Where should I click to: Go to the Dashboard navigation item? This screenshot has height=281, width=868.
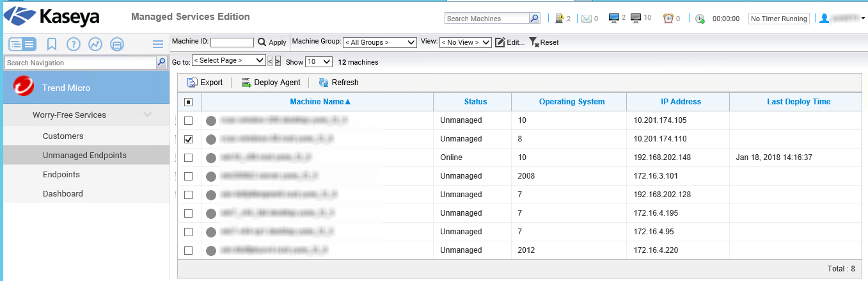pos(63,194)
